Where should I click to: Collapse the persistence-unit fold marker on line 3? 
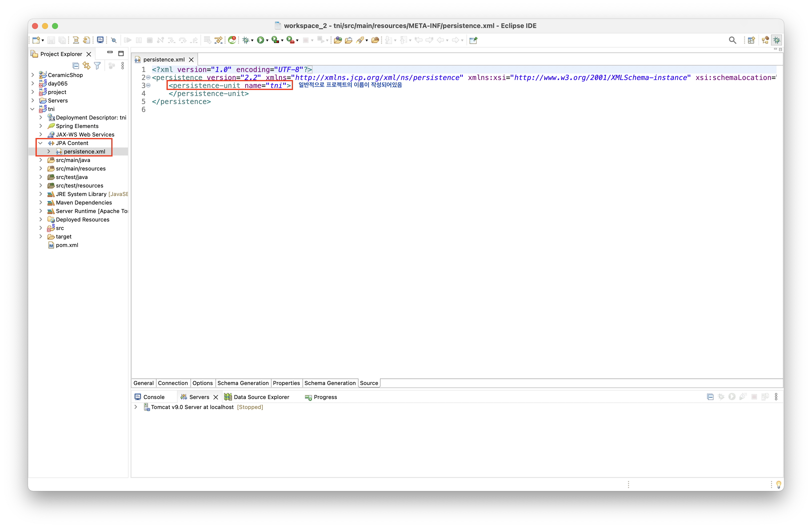pyautogui.click(x=148, y=85)
